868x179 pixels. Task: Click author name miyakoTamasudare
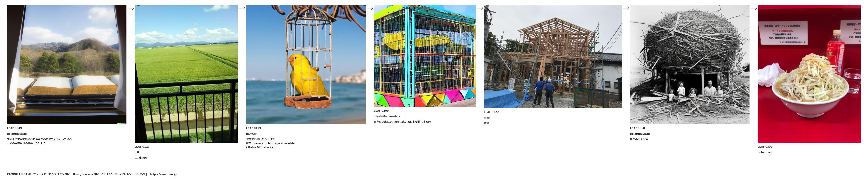coord(387,116)
